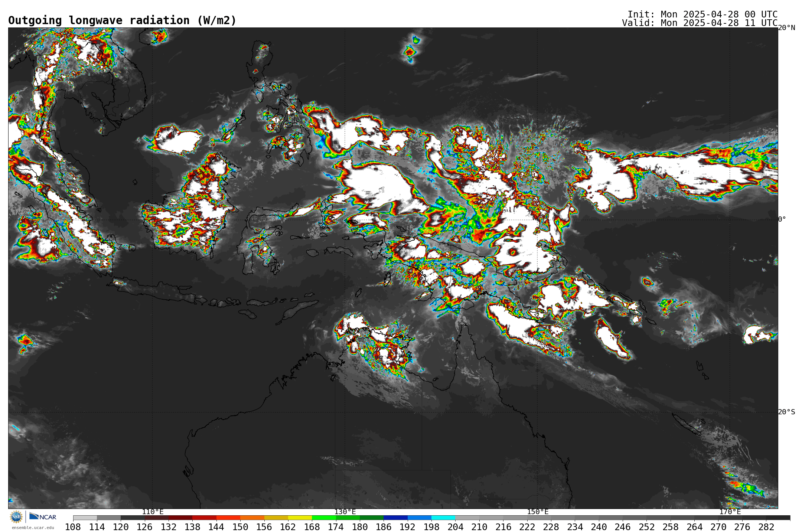
Task: Click the colorbar value 120
Action: tap(121, 527)
